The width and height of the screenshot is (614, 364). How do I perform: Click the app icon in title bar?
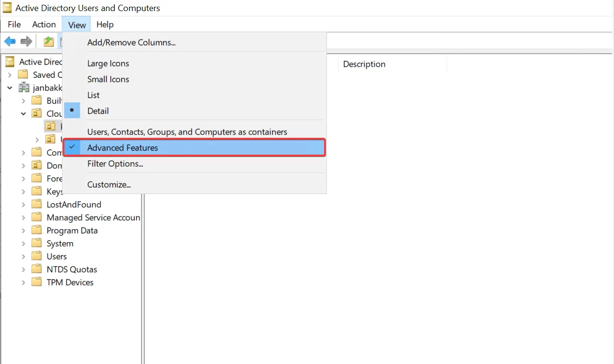click(x=7, y=8)
